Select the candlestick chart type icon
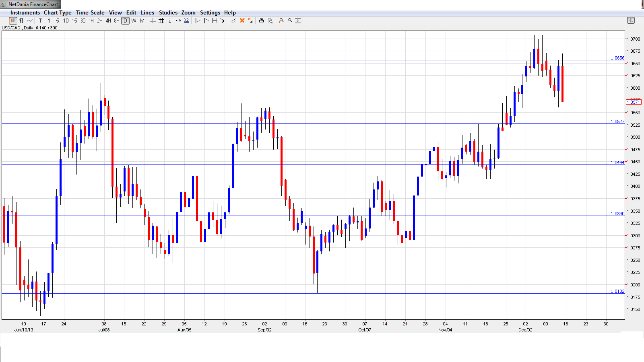This screenshot has width=644, height=362. pyautogui.click(x=13, y=21)
